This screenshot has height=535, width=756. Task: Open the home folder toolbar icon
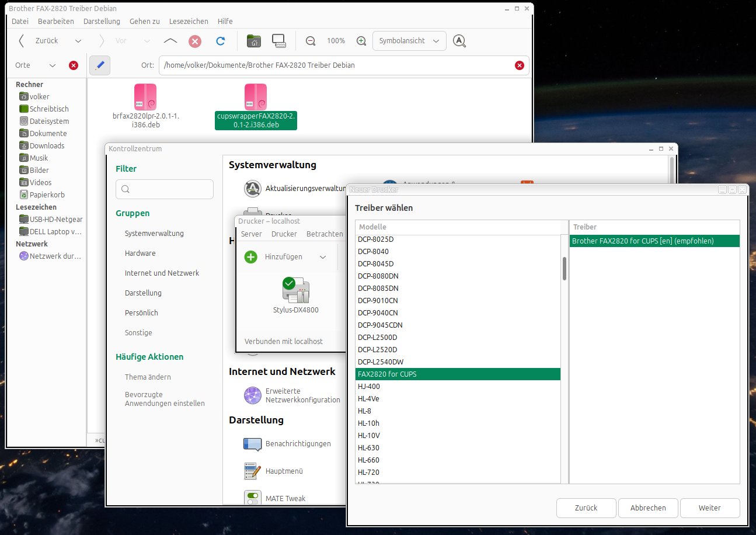pyautogui.click(x=254, y=41)
